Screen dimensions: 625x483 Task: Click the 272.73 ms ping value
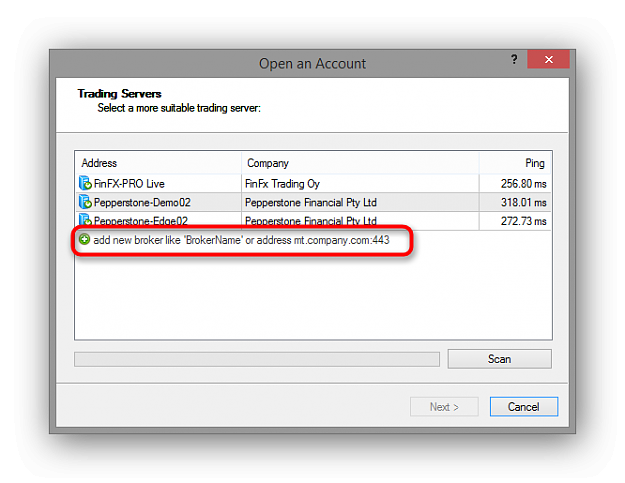523,221
